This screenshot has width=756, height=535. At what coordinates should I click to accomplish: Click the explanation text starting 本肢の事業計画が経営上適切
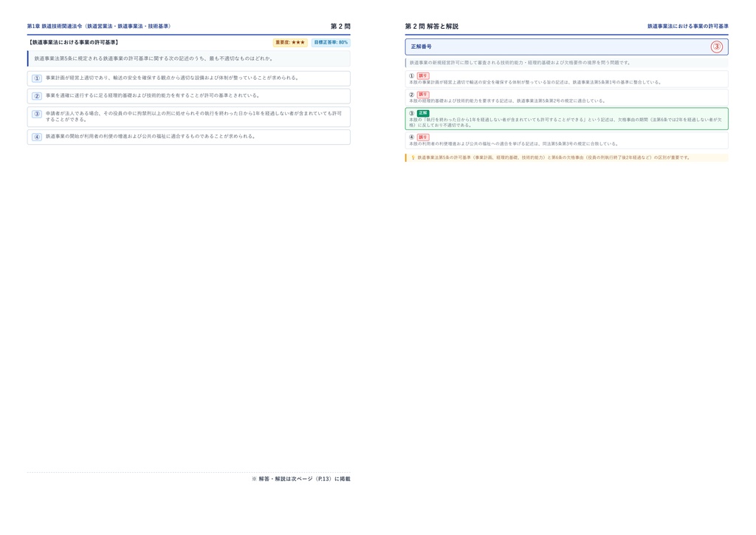(535, 83)
